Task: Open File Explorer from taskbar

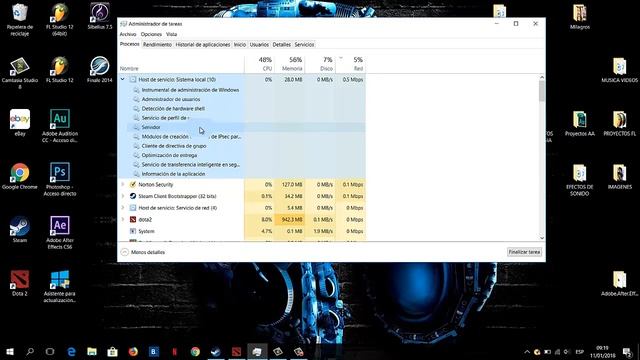Action: (92, 351)
